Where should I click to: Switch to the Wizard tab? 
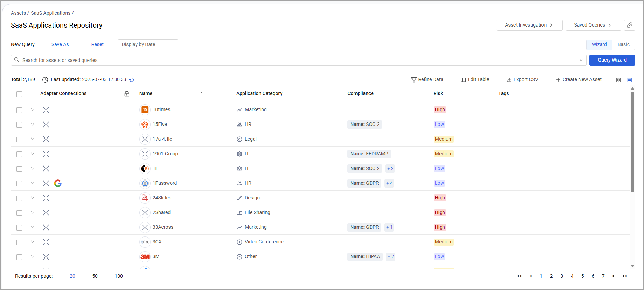[x=599, y=45]
